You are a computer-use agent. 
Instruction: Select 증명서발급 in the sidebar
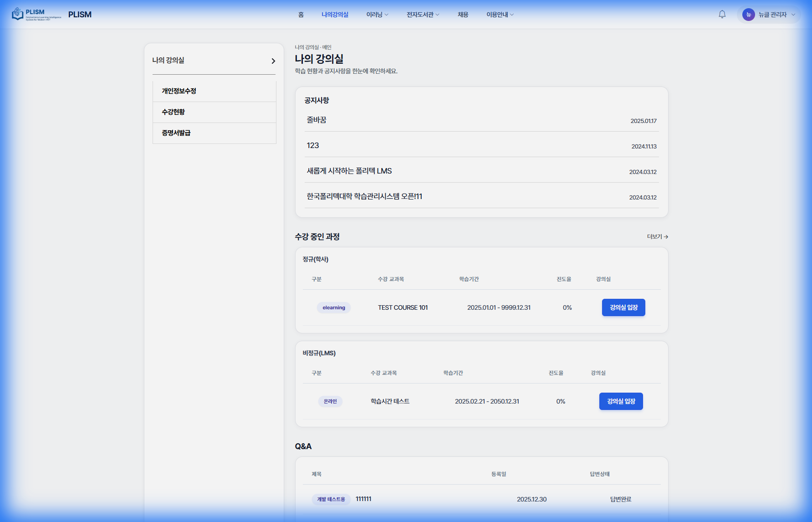176,133
